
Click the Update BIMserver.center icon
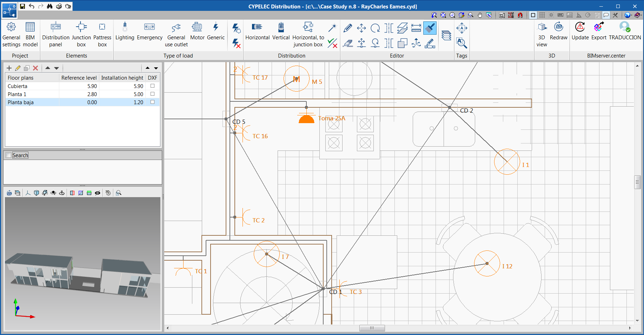point(580,32)
